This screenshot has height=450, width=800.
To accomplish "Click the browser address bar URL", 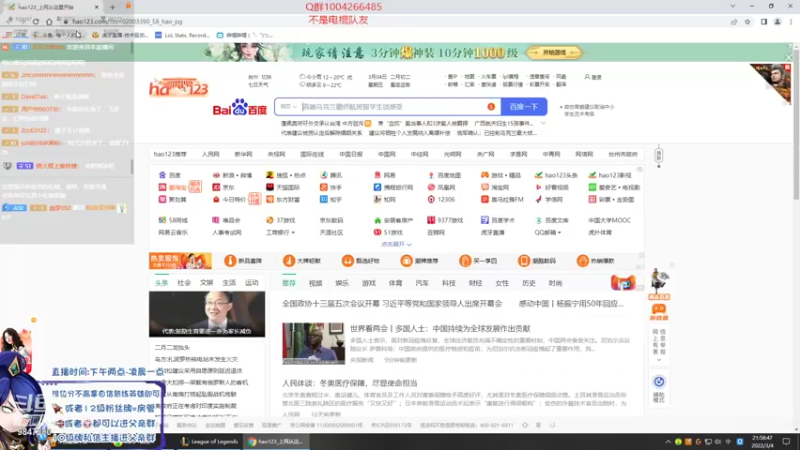I will pyautogui.click(x=128, y=21).
